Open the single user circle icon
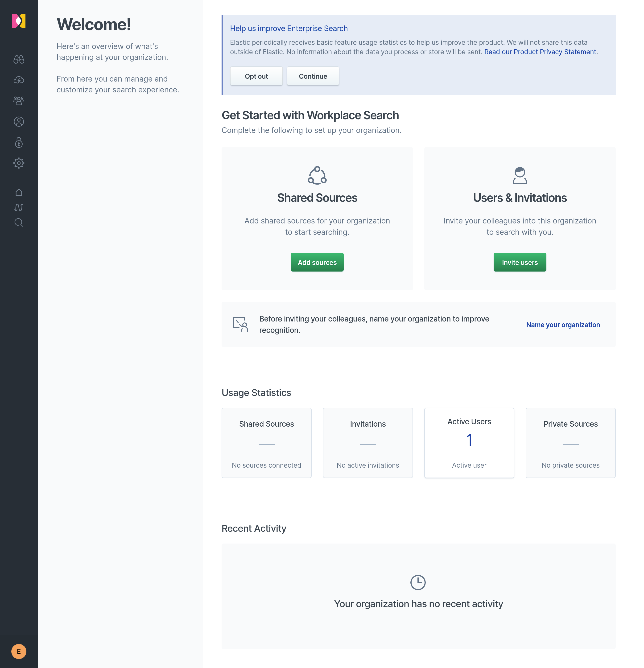This screenshot has width=644, height=668. (x=19, y=122)
